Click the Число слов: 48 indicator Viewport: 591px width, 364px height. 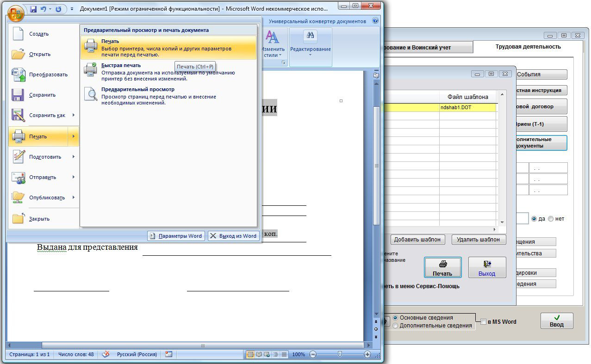[x=76, y=354]
